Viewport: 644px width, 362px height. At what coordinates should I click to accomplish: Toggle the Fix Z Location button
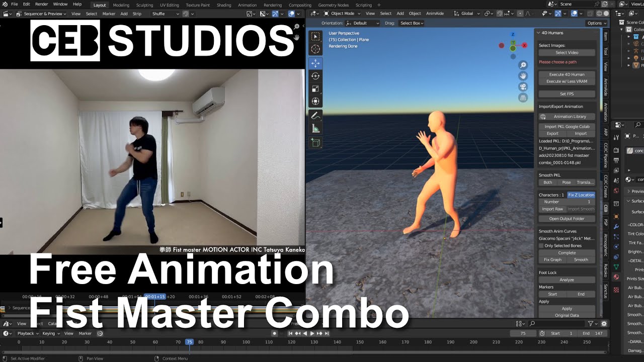coord(581,195)
